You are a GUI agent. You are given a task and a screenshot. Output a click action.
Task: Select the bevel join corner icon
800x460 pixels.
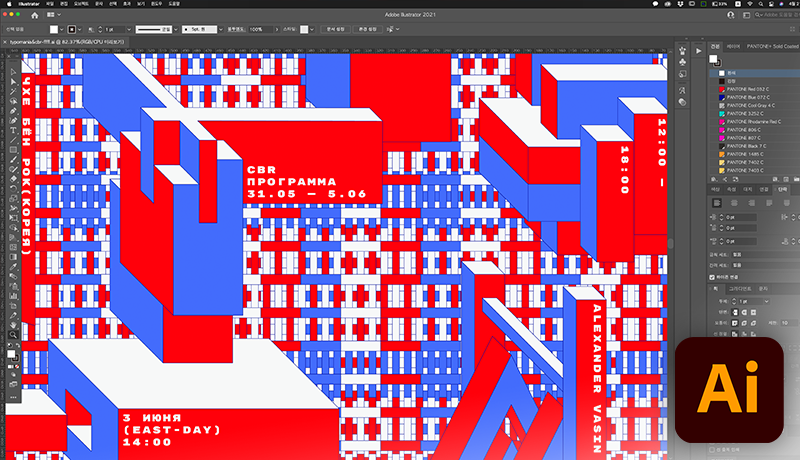click(x=754, y=323)
